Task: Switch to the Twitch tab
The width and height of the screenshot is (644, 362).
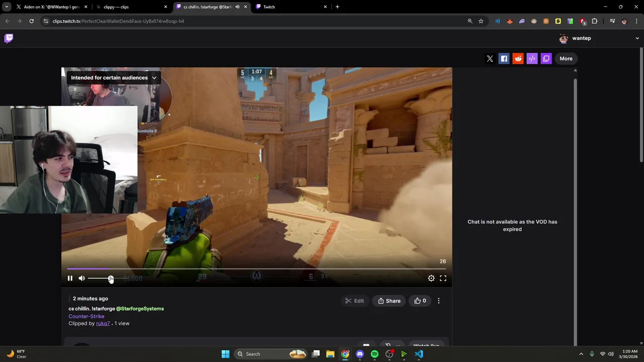Action: click(292, 7)
